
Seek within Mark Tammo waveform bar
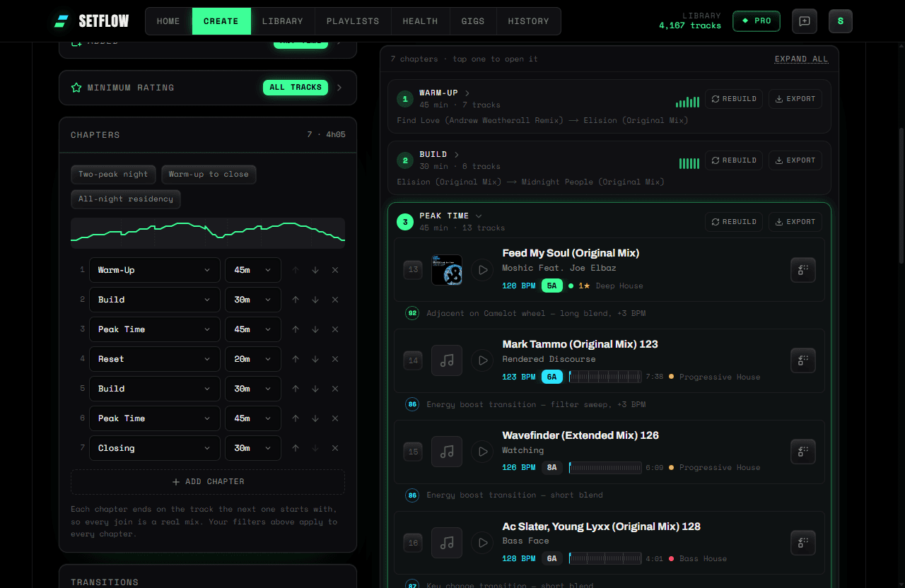(605, 377)
